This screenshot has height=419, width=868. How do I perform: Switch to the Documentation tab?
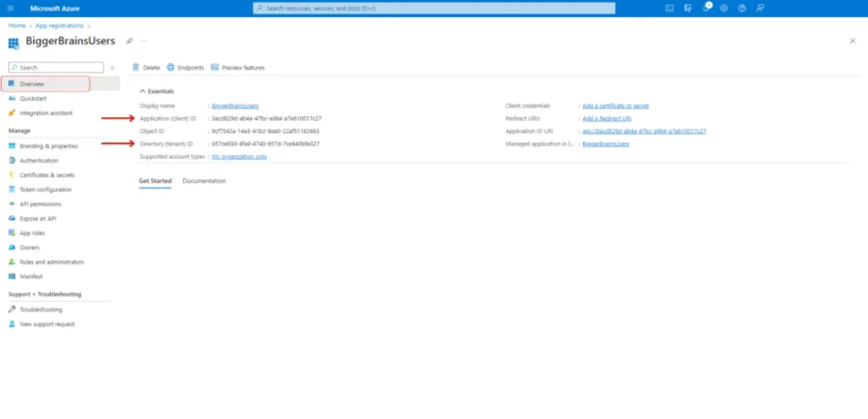tap(205, 181)
